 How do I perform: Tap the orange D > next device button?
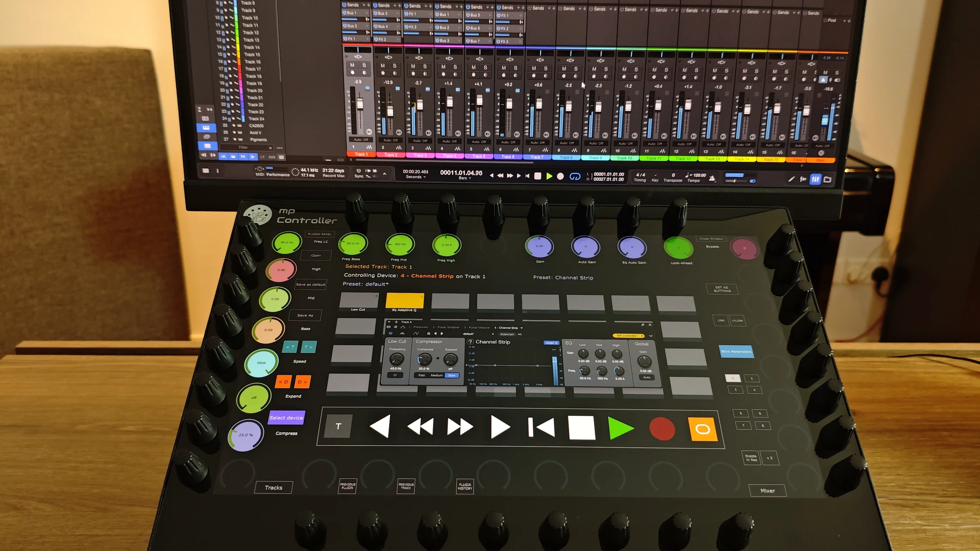click(302, 382)
